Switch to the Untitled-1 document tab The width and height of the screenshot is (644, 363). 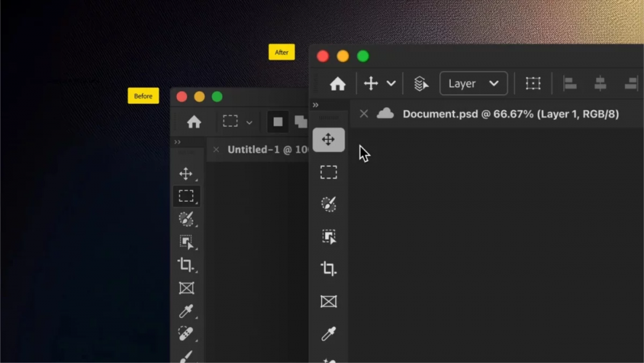click(x=268, y=150)
